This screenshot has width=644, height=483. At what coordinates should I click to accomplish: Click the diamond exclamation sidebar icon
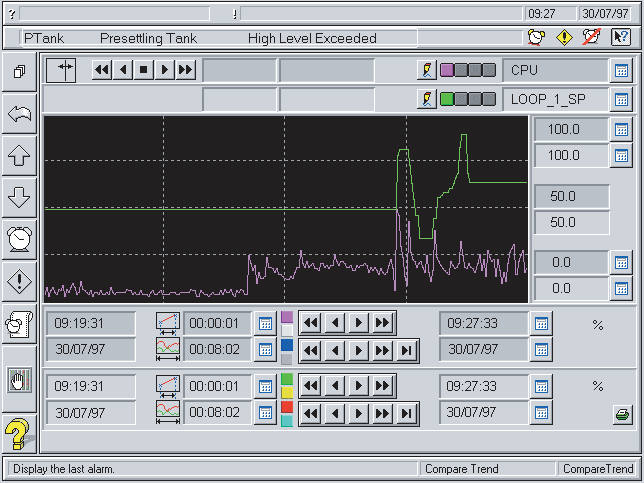19,281
